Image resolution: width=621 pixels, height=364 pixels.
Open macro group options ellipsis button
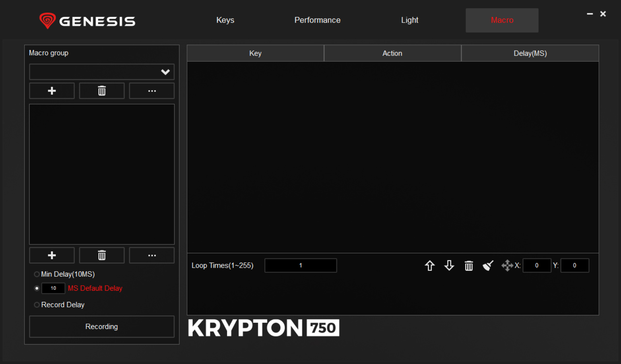pos(152,91)
